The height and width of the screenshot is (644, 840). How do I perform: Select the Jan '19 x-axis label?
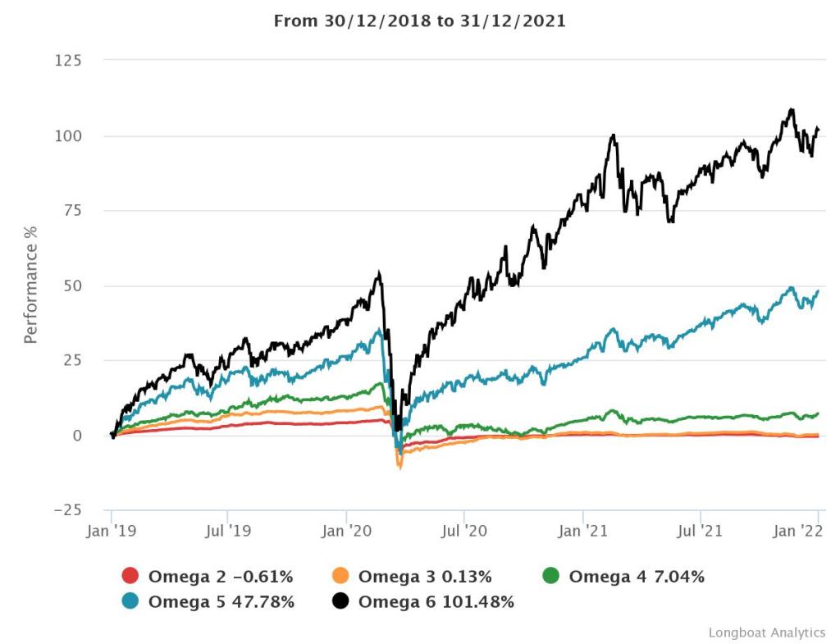pyautogui.click(x=111, y=531)
